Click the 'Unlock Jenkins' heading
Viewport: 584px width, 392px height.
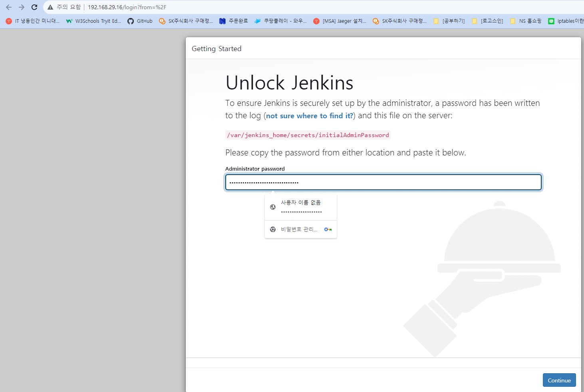[x=289, y=83]
